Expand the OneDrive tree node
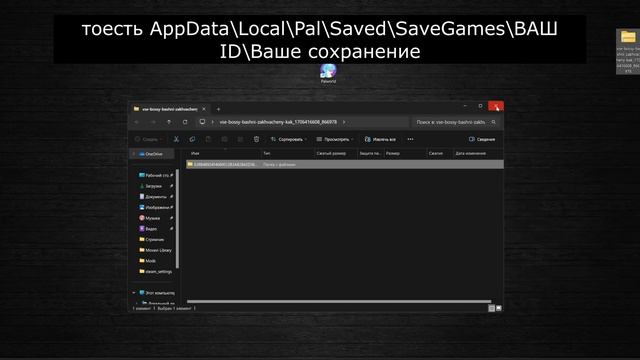Image resolution: width=640 pixels, height=360 pixels. [134, 154]
